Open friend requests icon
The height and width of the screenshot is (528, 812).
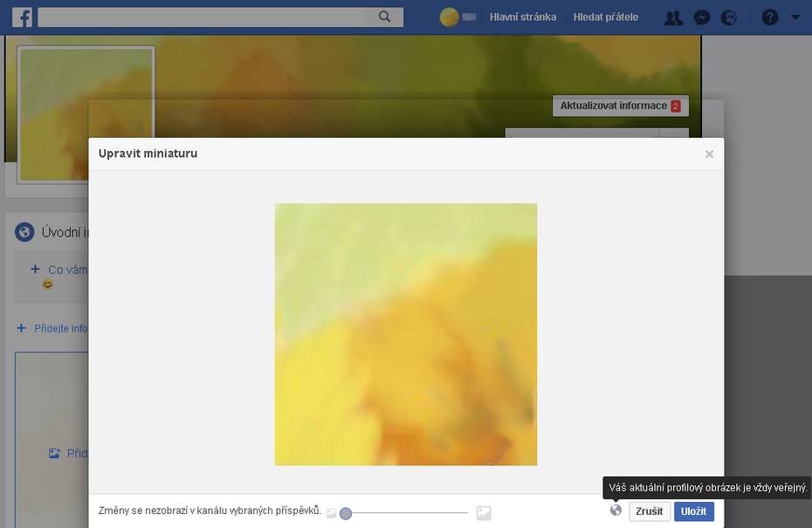[x=673, y=18]
